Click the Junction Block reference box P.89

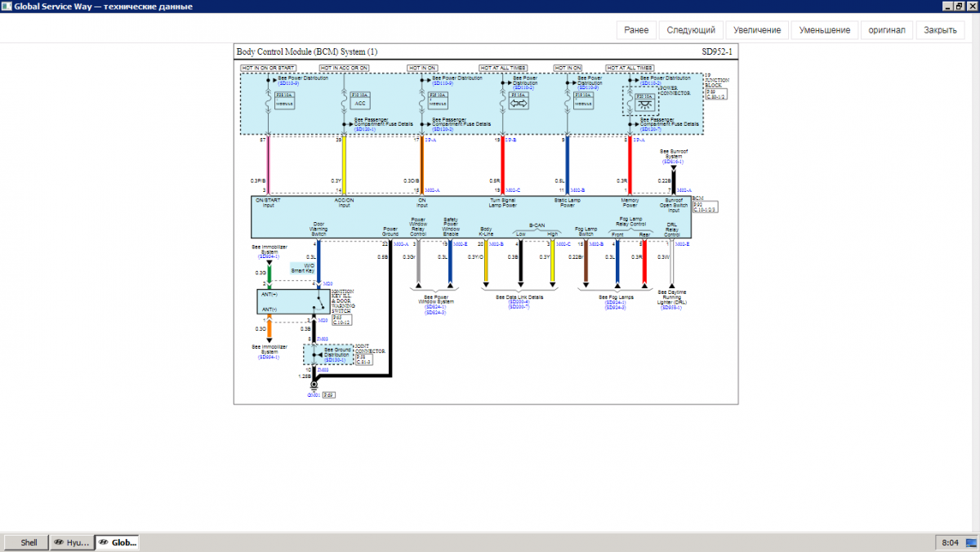(x=716, y=94)
